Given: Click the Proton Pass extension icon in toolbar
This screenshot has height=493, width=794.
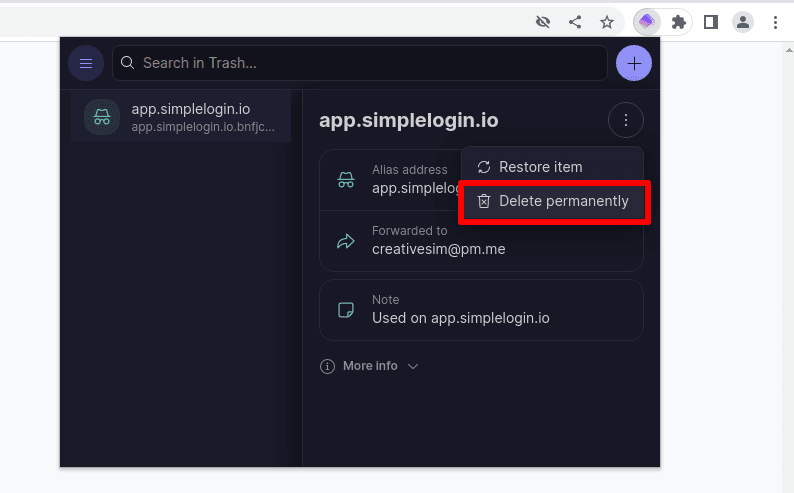Looking at the screenshot, I should pos(647,22).
